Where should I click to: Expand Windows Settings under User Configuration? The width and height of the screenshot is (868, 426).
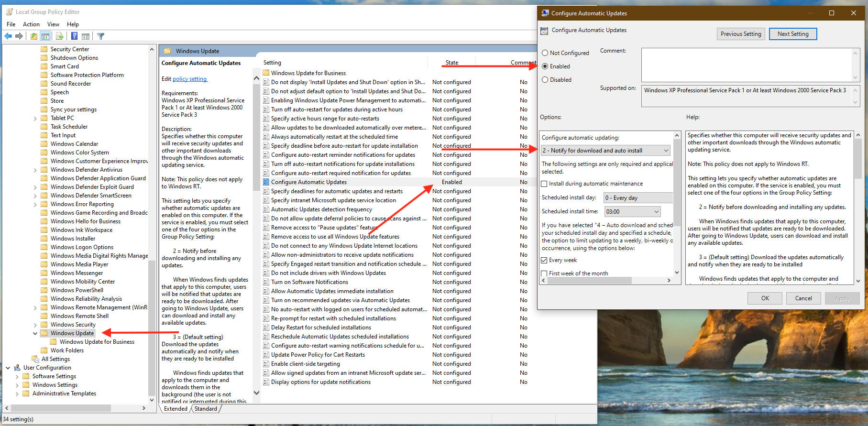(x=17, y=385)
